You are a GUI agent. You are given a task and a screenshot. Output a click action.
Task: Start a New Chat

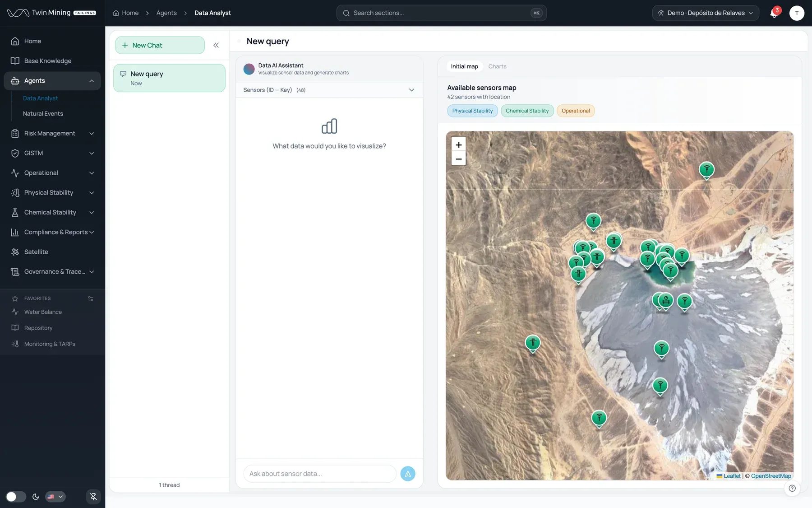pyautogui.click(x=160, y=45)
